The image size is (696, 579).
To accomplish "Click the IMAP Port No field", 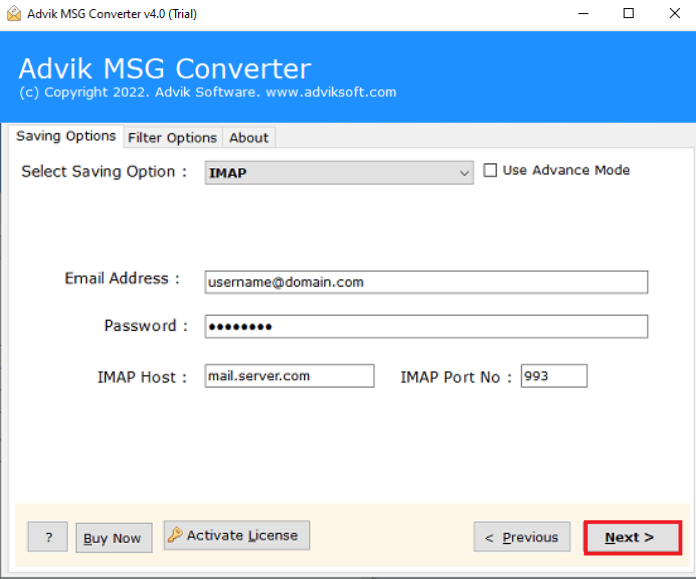I will [x=554, y=376].
